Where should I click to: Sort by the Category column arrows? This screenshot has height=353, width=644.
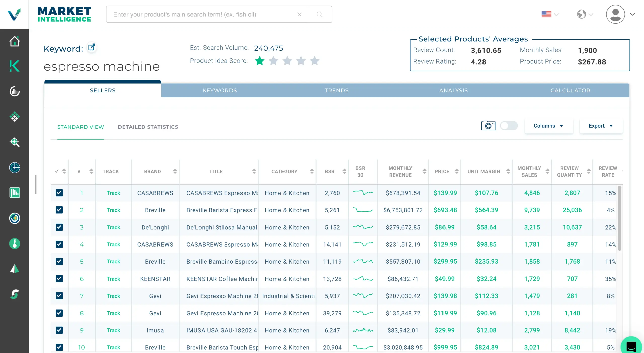(312, 171)
